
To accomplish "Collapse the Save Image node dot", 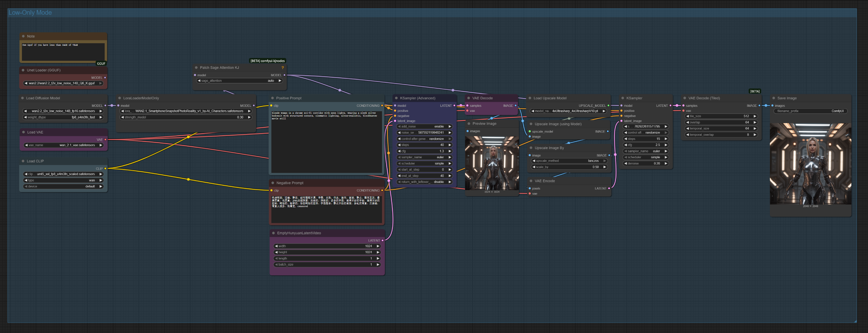I will [774, 98].
